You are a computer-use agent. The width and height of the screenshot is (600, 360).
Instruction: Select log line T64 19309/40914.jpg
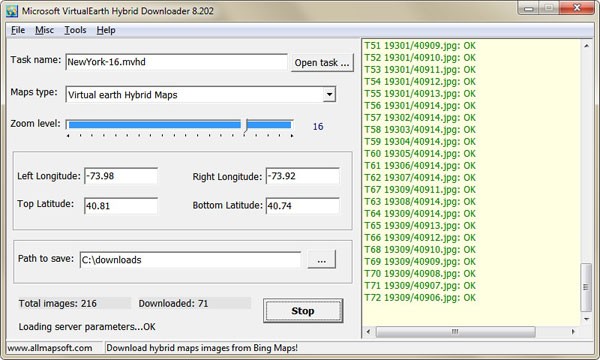coord(420,213)
